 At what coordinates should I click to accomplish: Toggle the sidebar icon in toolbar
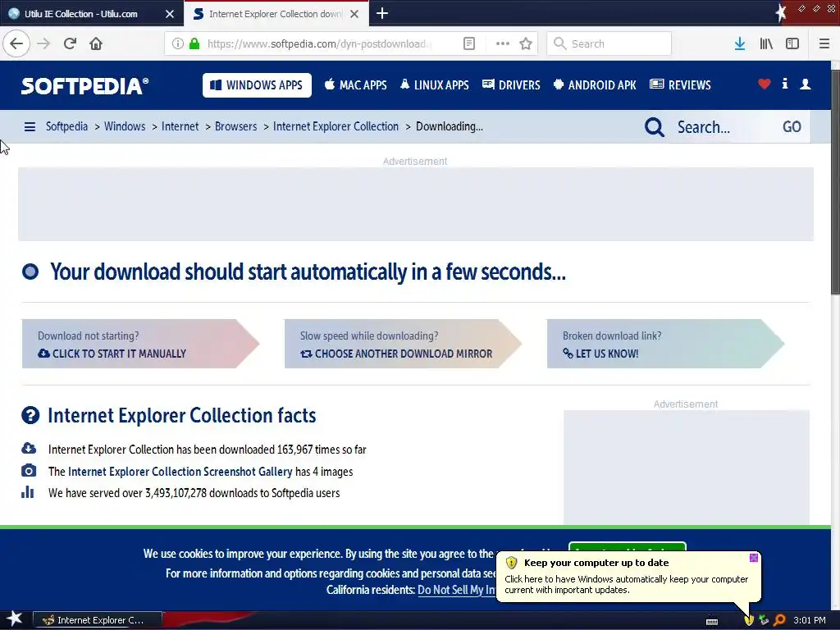pyautogui.click(x=792, y=43)
